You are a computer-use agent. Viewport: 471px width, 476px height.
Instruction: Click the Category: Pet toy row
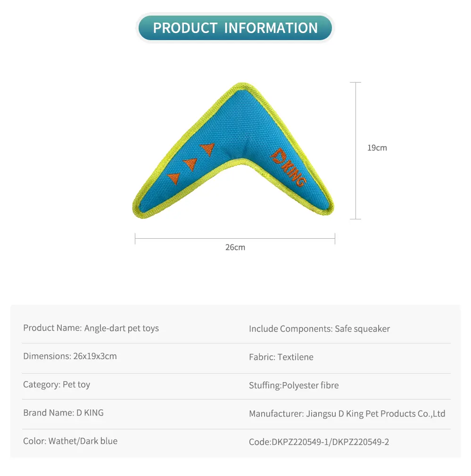[57, 384]
